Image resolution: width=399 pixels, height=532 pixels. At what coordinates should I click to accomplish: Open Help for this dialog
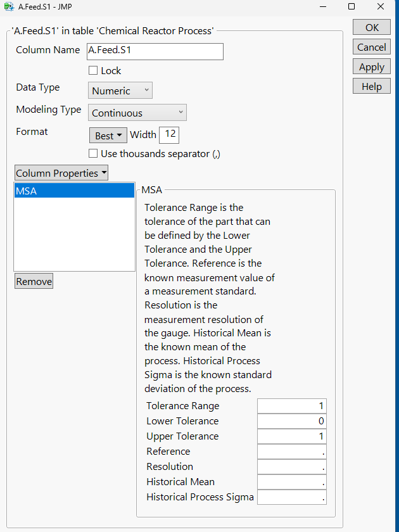(372, 87)
